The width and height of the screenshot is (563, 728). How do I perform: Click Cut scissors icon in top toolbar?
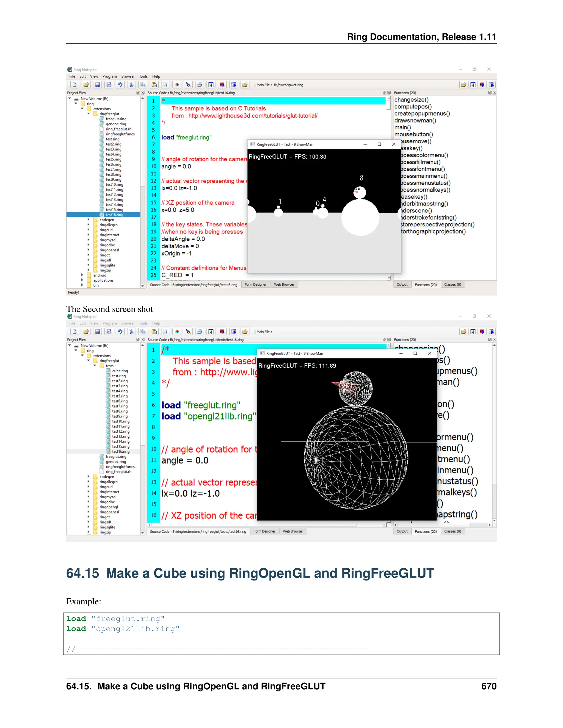point(131,85)
